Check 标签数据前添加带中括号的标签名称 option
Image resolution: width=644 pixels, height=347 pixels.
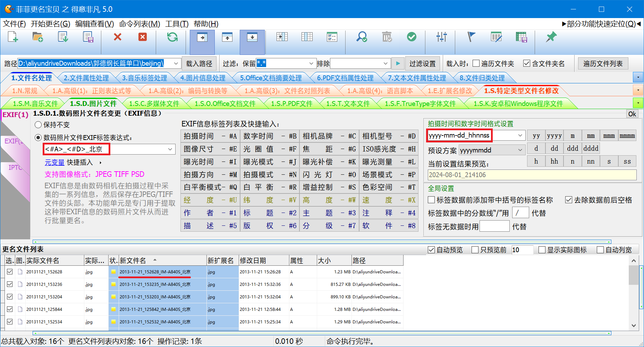(431, 200)
